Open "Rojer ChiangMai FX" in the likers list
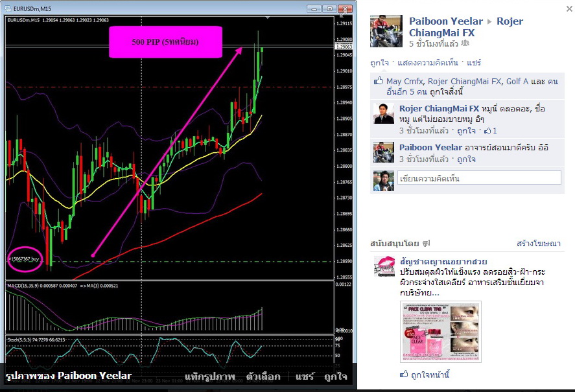 464,82
